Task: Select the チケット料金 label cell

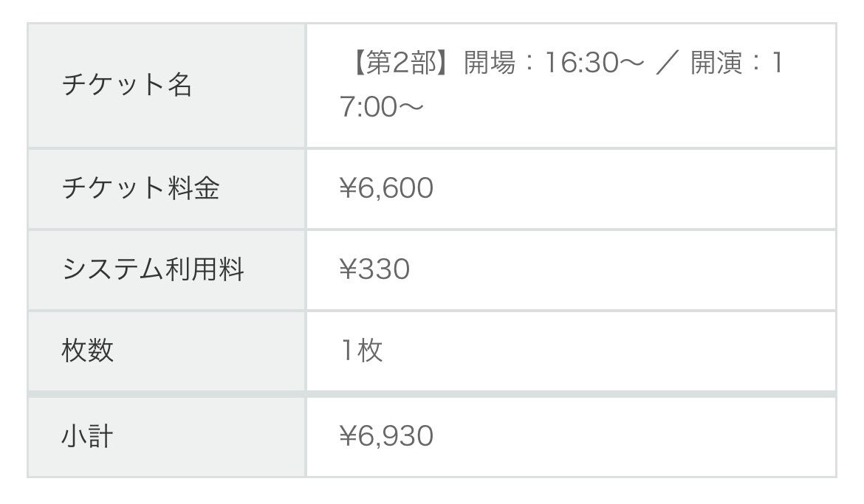Action: [166, 188]
